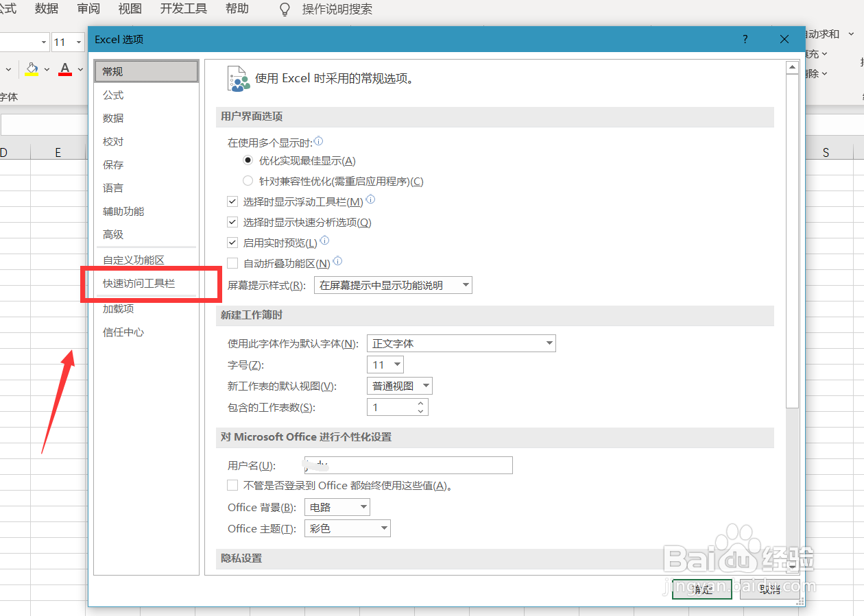Select 加载项 category in options list
864x616 pixels.
click(147, 308)
